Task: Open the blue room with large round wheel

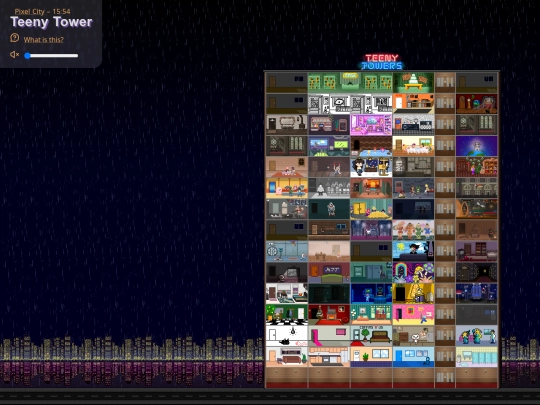Action: coord(287,251)
